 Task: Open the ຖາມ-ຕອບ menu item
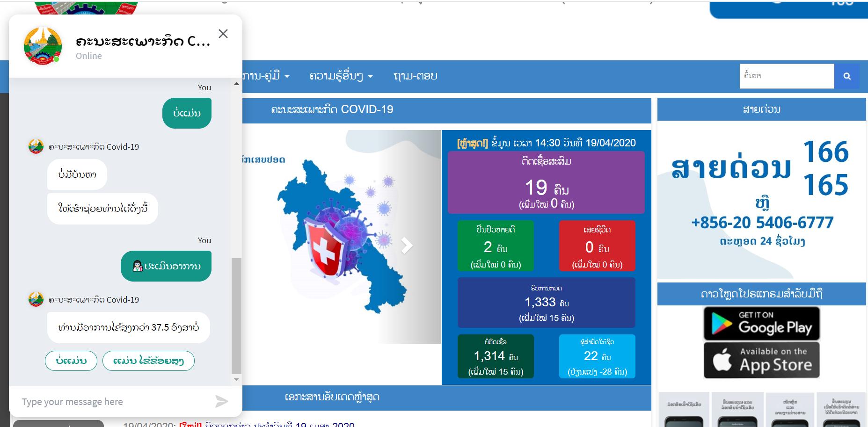click(x=416, y=76)
